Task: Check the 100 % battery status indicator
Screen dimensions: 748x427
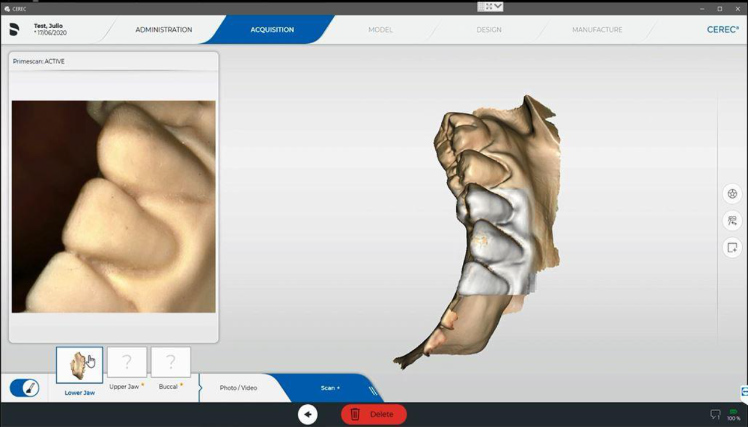Action: tap(734, 415)
